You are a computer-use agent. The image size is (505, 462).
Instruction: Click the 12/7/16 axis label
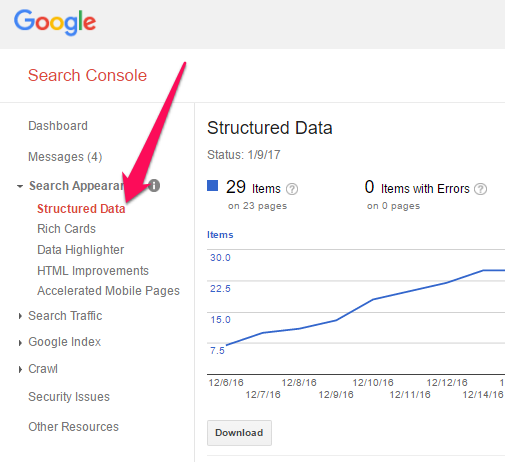click(x=263, y=395)
